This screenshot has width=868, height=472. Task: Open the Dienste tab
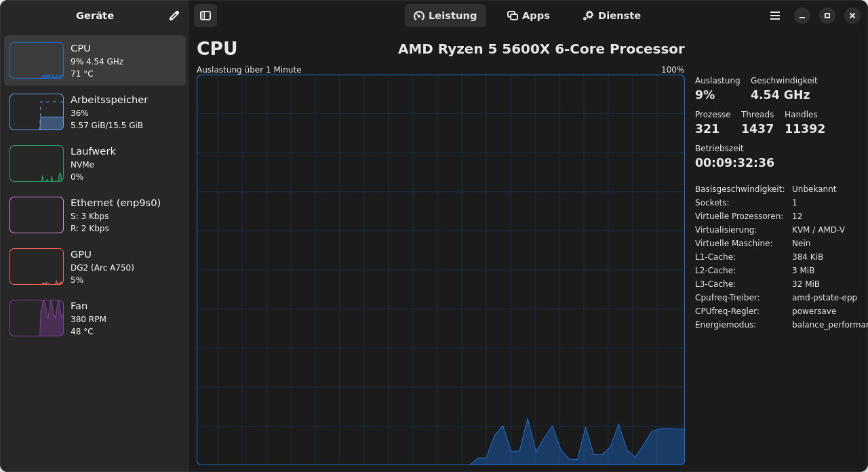coord(612,16)
